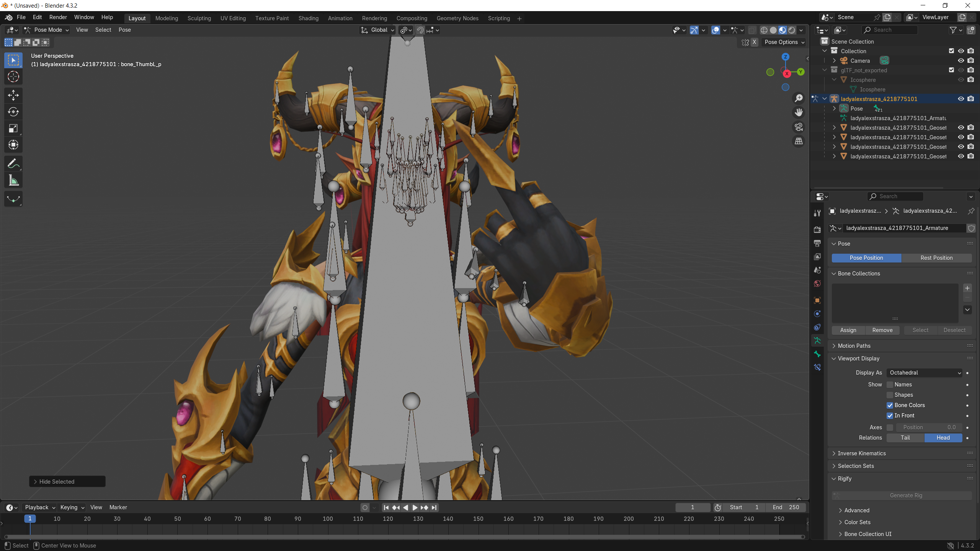Uncheck the In Front option
The image size is (980, 551).
(x=890, y=416)
